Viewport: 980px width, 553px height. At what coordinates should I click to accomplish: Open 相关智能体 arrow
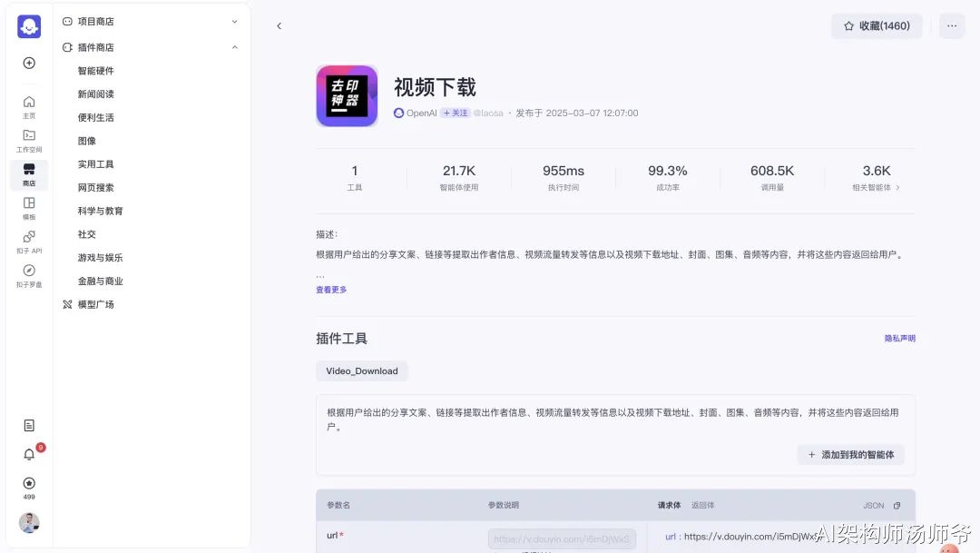(898, 188)
